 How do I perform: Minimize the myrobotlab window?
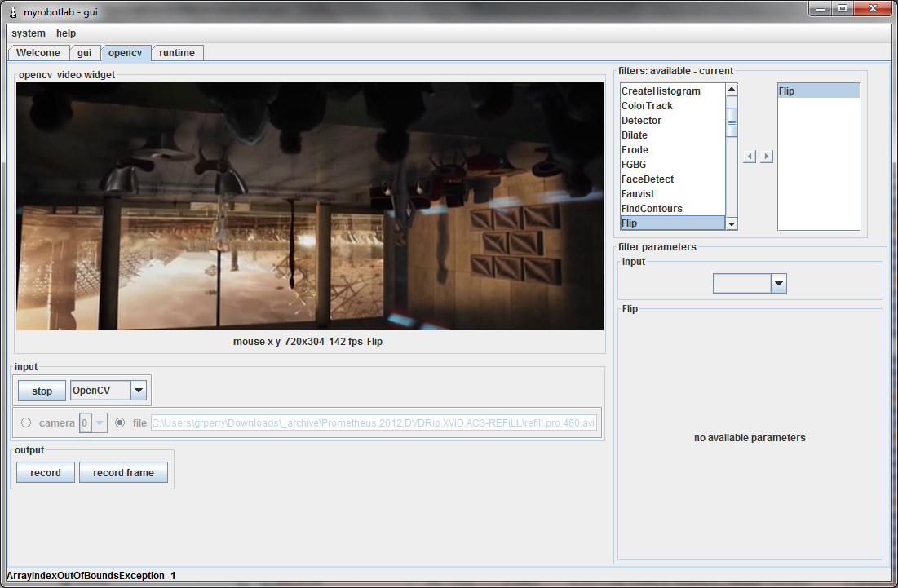[x=821, y=9]
